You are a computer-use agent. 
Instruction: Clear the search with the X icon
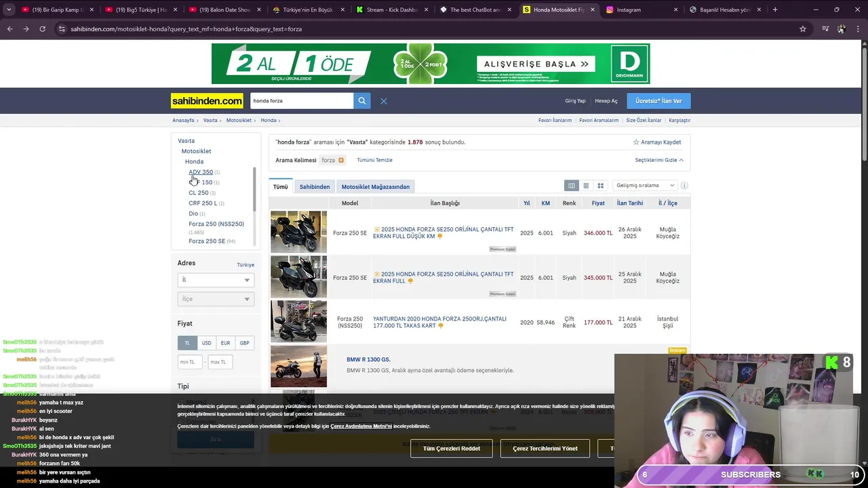384,101
